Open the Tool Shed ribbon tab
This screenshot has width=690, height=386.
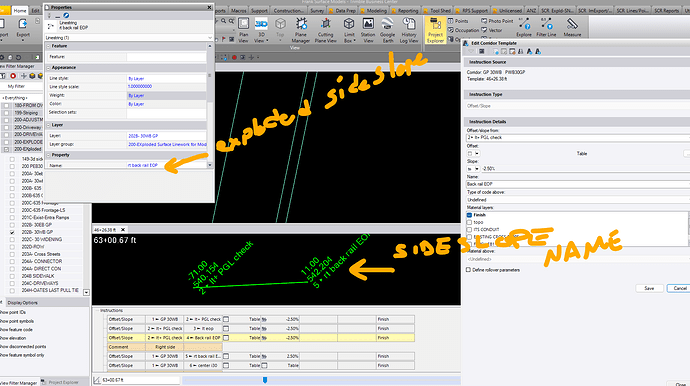[437, 11]
